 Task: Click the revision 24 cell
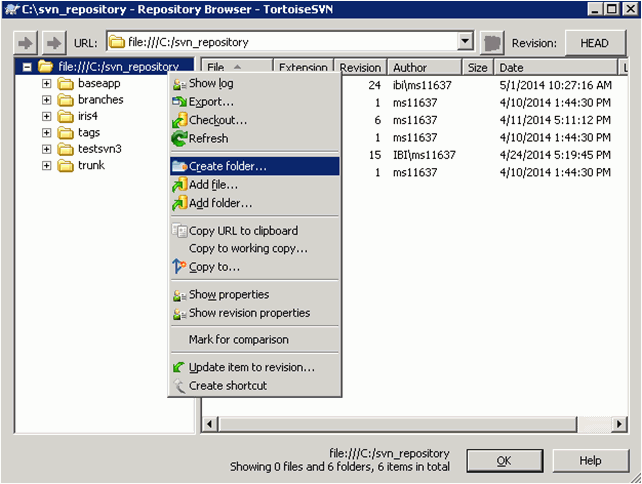pyautogui.click(x=375, y=85)
